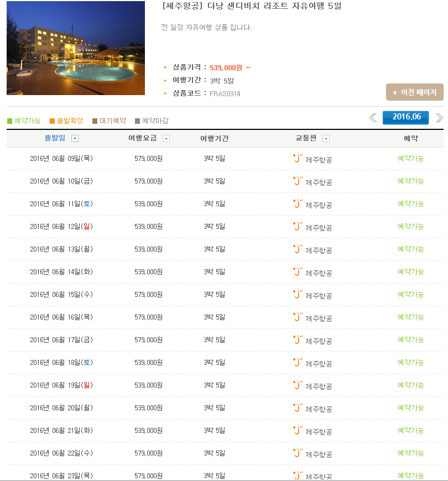Image resolution: width=448 pixels, height=481 pixels.
Task: Select date 2016년 06월 19일(일)
Action: [61, 385]
